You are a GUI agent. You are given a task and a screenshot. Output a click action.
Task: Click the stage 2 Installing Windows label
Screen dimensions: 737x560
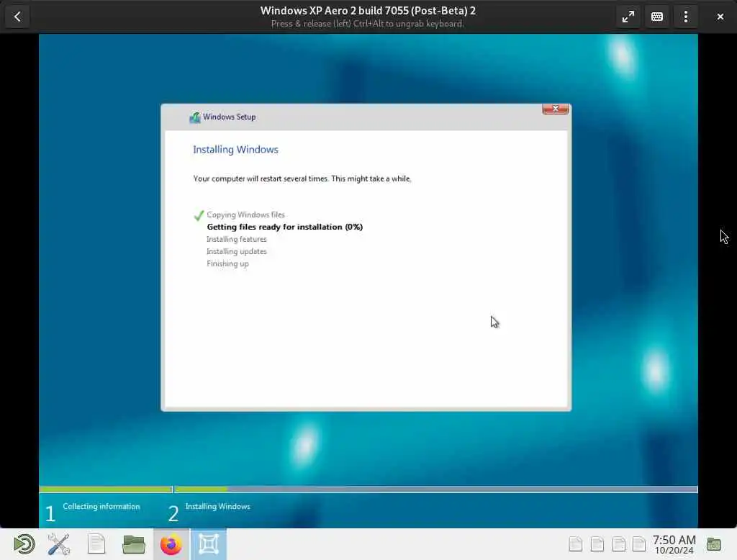click(217, 507)
